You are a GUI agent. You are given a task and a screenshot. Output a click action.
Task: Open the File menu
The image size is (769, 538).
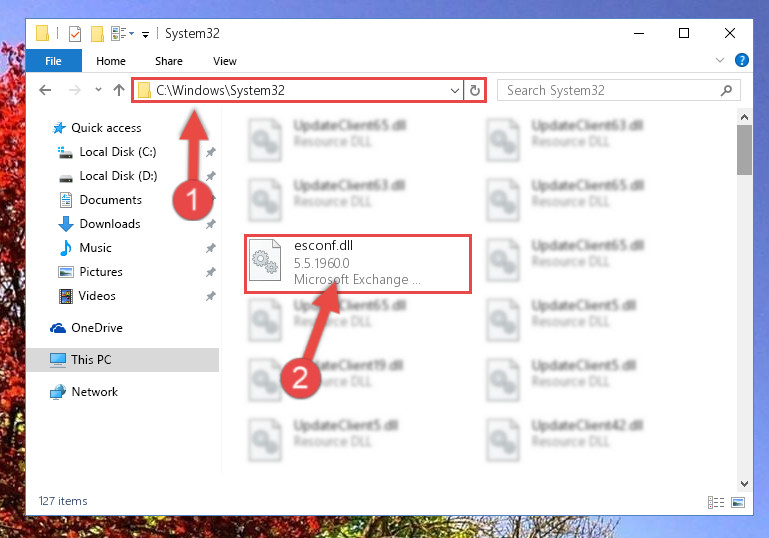coord(53,61)
